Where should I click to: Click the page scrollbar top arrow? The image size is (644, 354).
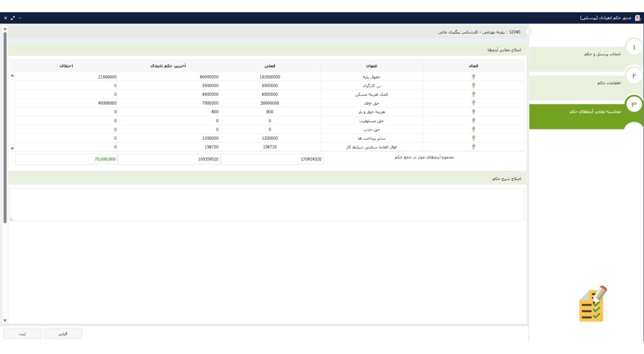click(x=5, y=29)
